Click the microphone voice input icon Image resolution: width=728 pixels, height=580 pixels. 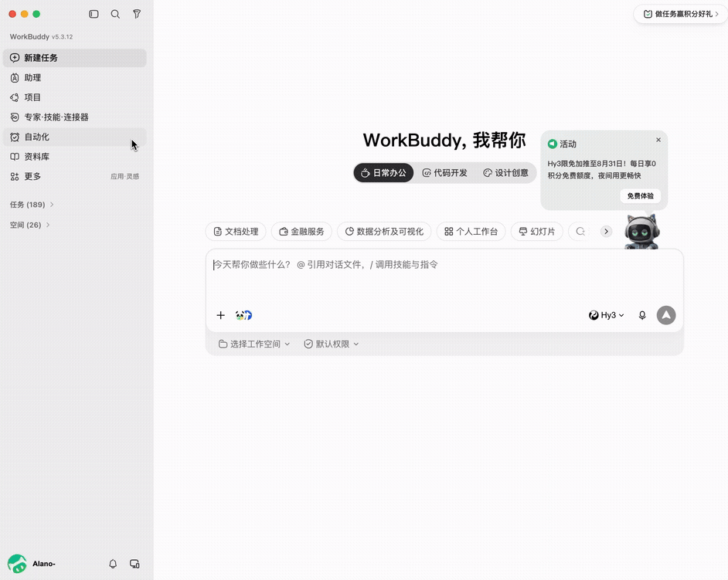[x=642, y=316]
